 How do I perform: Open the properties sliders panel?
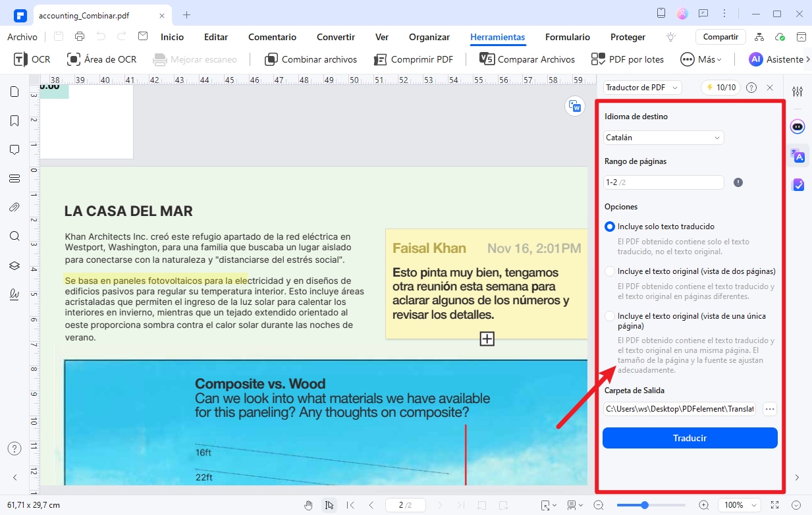click(x=798, y=92)
